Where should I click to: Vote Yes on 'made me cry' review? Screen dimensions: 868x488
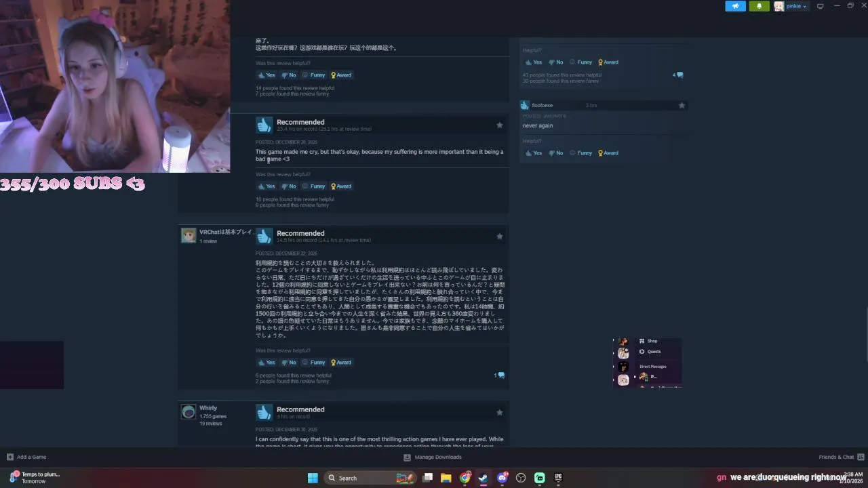[266, 186]
